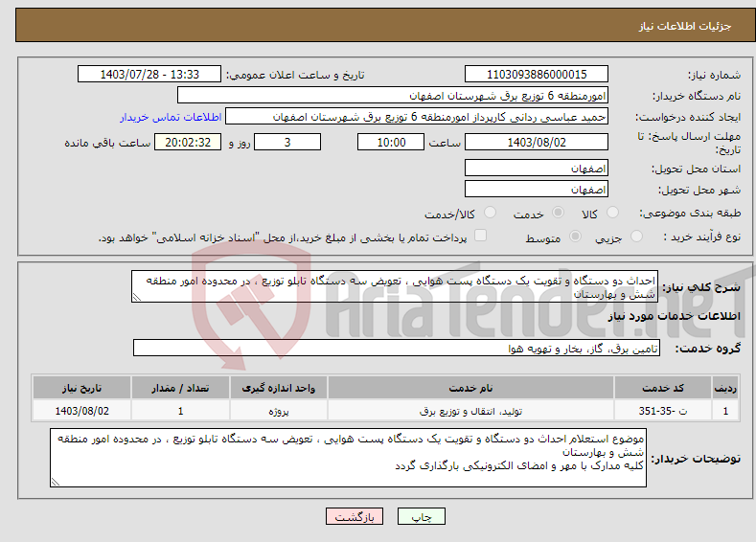
Task: Click the شرح کلی نیاز description textarea
Action: 395,286
